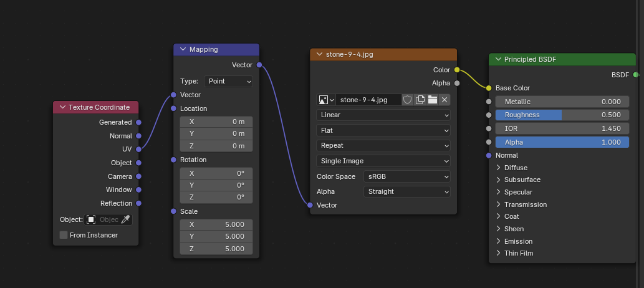The image size is (644, 288).
Task: Click the image name field stone-9-4.jpg
Action: (x=368, y=100)
